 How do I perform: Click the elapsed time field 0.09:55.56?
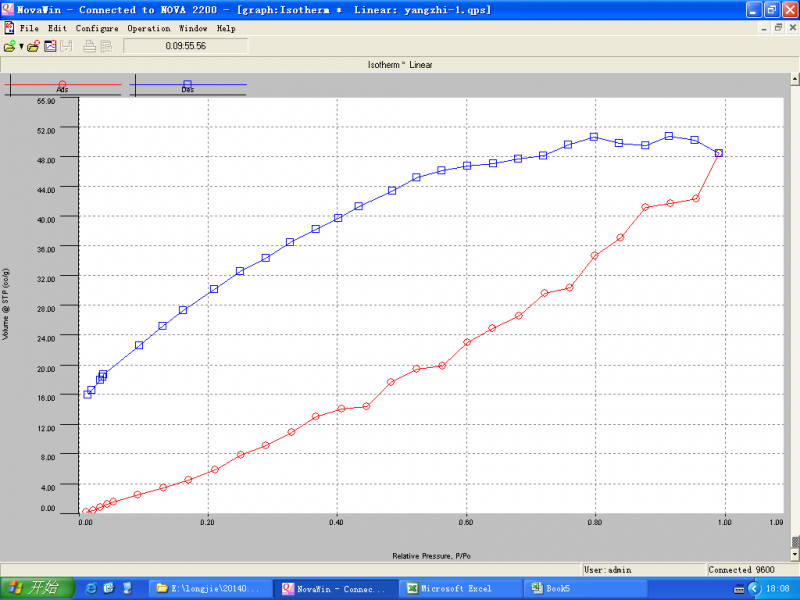(186, 46)
